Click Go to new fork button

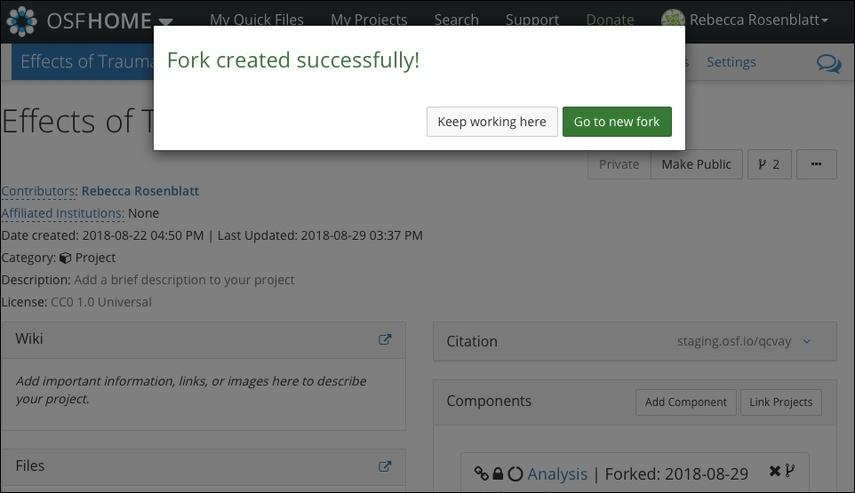pos(617,122)
